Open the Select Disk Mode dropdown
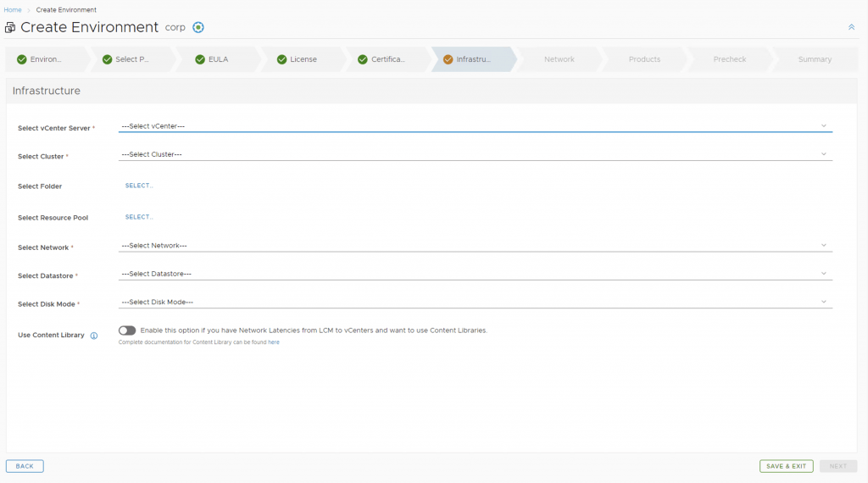 [475, 302]
